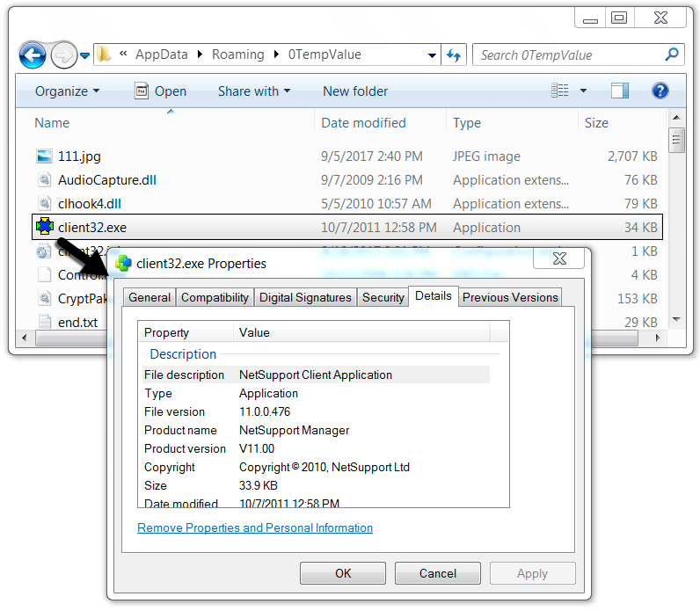Switch to the Compatibility tab
This screenshot has height=611, width=700.
tap(215, 297)
